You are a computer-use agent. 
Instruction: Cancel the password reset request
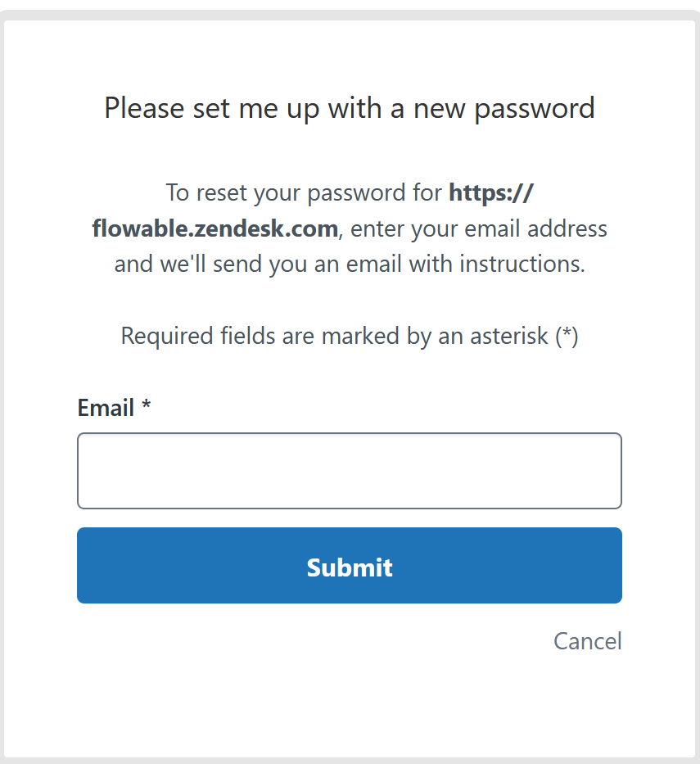[587, 641]
